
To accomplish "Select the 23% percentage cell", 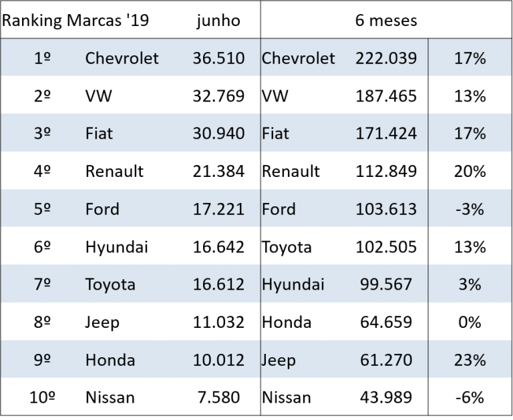I will 470,360.
